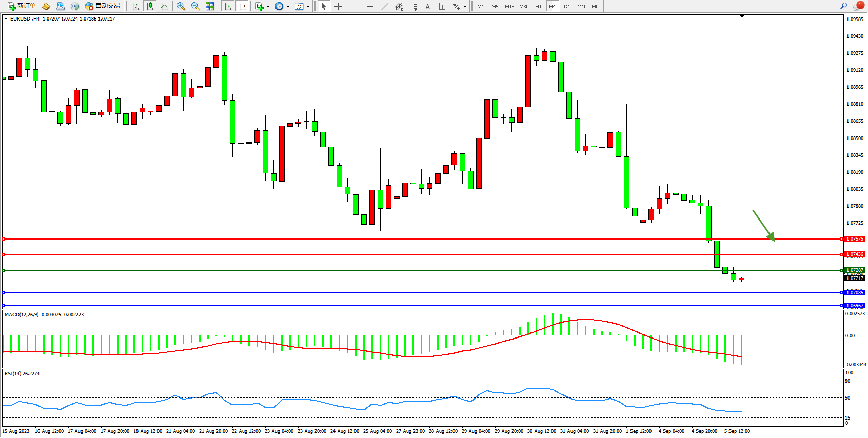This screenshot has height=438, width=868.
Task: Toggle chart auto scroll
Action: point(228,6)
